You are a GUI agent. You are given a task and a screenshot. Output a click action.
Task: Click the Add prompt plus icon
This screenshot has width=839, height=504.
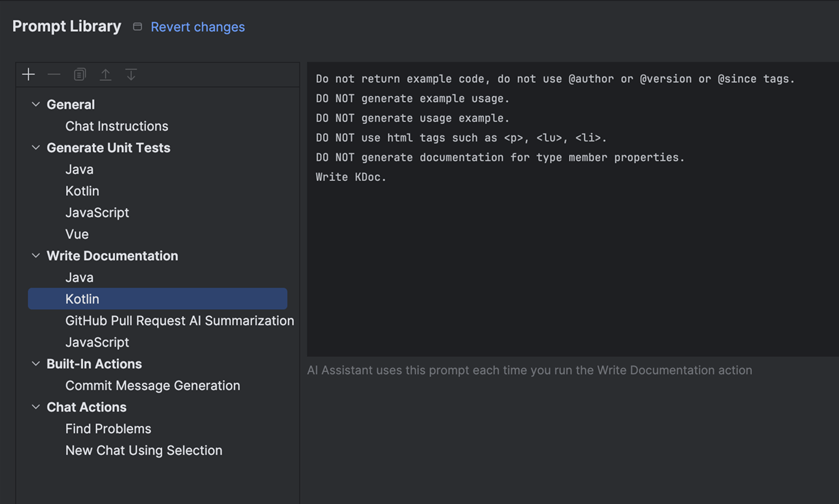(x=28, y=74)
